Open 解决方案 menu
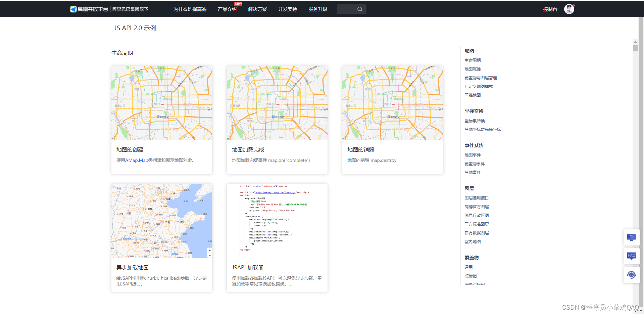 (x=257, y=9)
